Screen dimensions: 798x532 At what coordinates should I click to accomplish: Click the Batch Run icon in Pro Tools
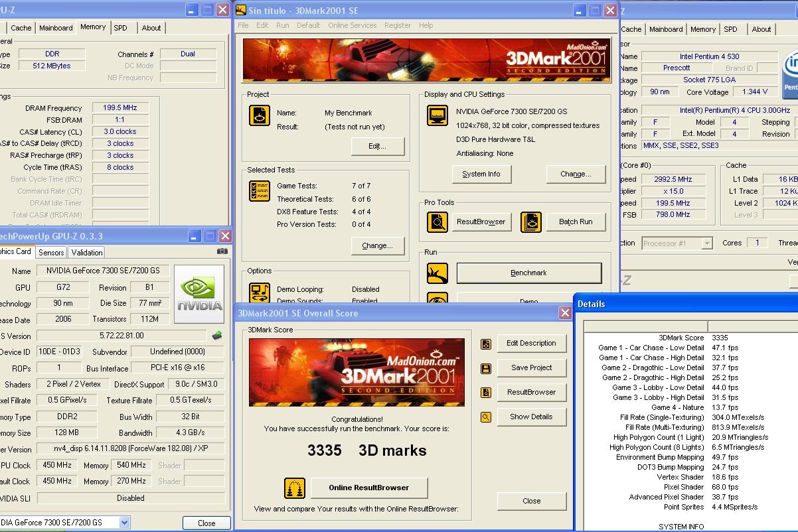(531, 222)
